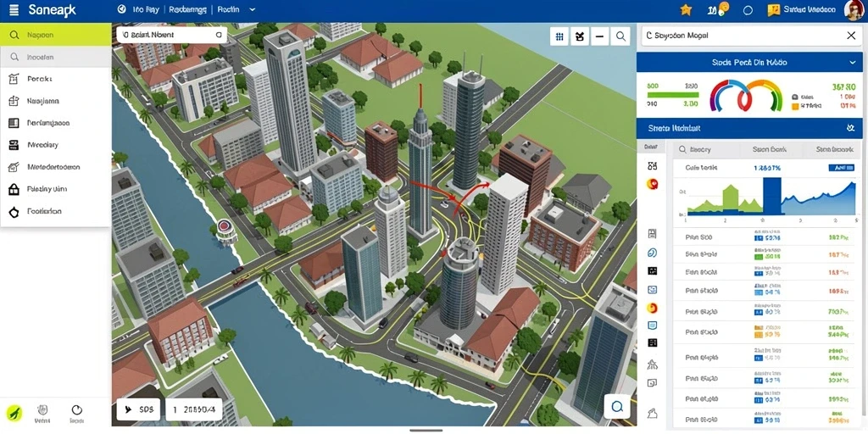Click the play SDS button below map
Image resolution: width=868 pixels, height=434 pixels.
click(x=138, y=410)
